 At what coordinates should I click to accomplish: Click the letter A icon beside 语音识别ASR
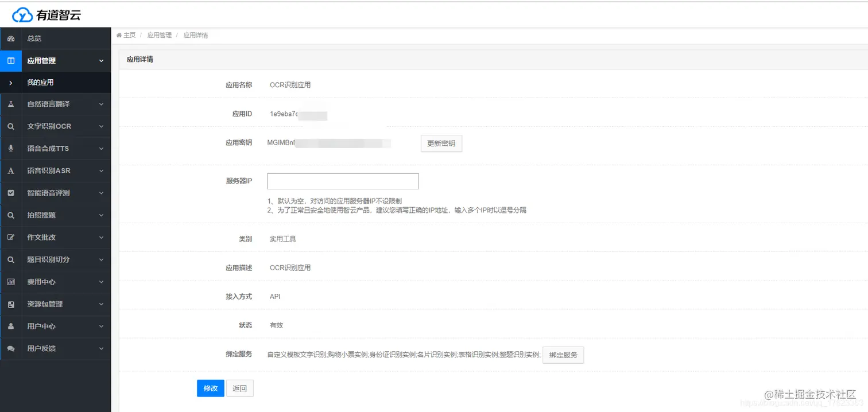[10, 171]
